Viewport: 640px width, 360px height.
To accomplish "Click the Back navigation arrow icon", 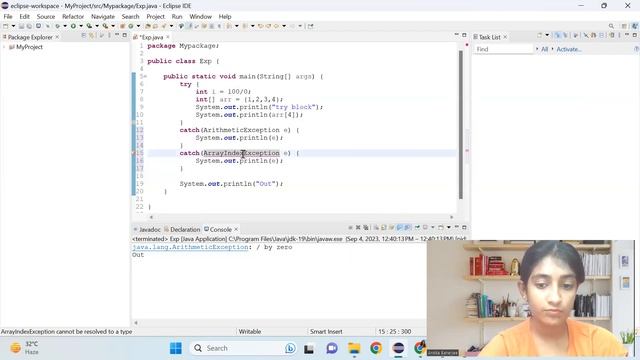I will (276, 26).
